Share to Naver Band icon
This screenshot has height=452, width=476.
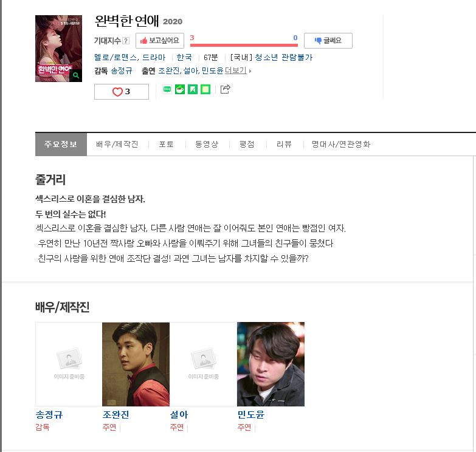[193, 89]
